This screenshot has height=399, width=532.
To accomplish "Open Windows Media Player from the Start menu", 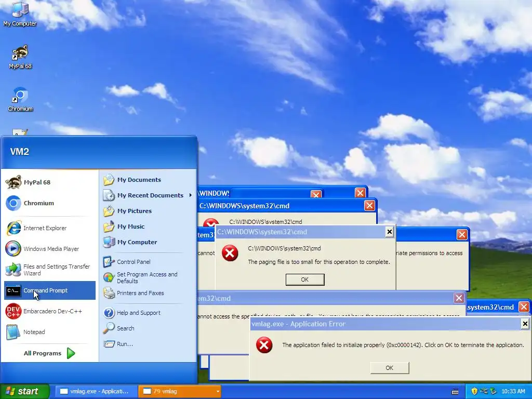I will pos(50,249).
